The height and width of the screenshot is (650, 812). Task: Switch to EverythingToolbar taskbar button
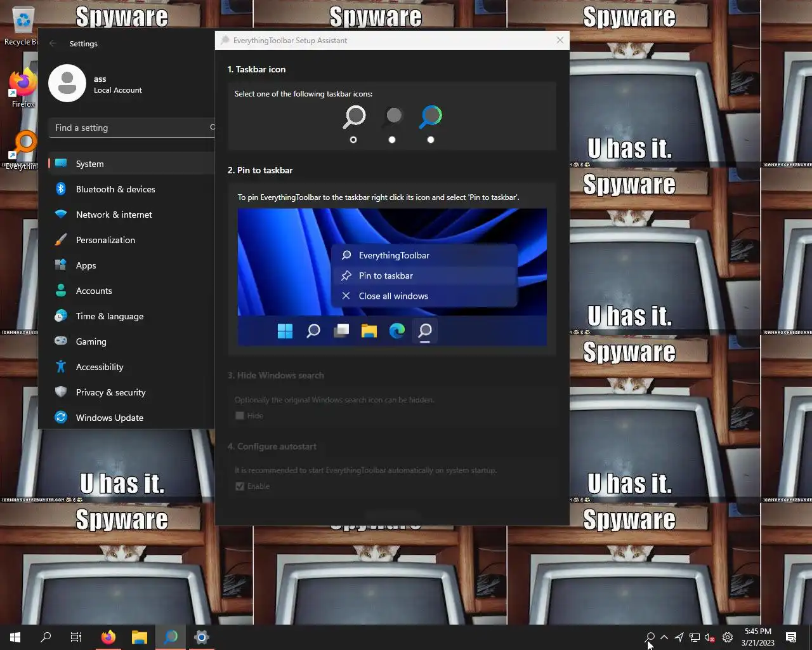coord(171,637)
